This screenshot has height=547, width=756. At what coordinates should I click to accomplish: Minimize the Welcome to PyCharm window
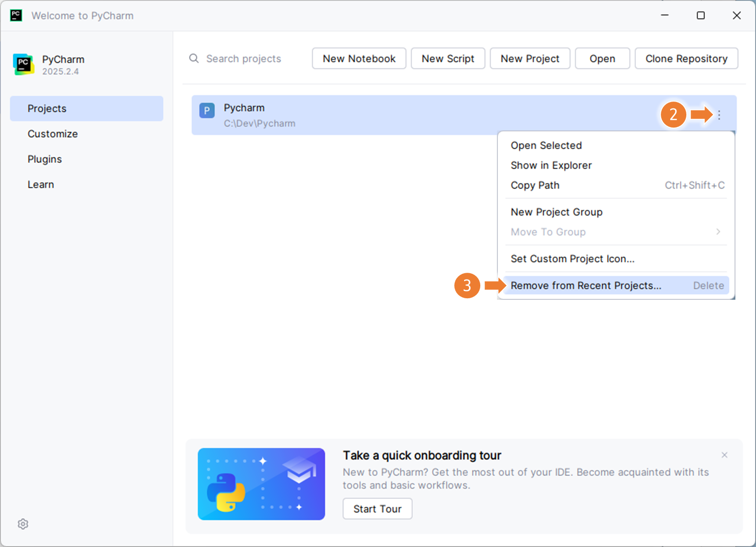pos(665,15)
